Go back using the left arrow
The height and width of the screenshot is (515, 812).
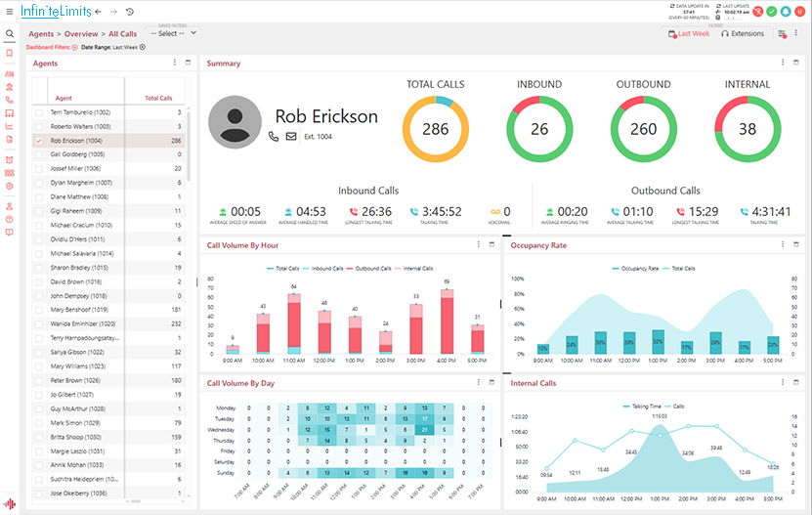99,12
